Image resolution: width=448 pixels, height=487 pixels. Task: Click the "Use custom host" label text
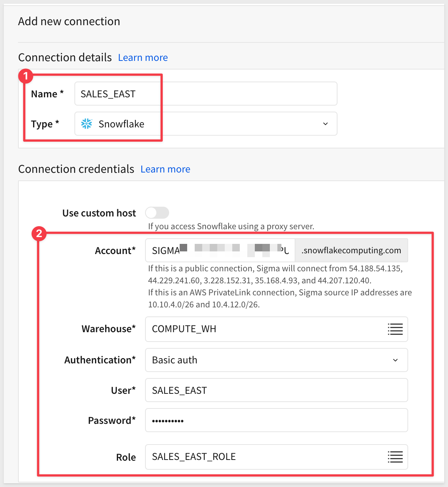(99, 213)
